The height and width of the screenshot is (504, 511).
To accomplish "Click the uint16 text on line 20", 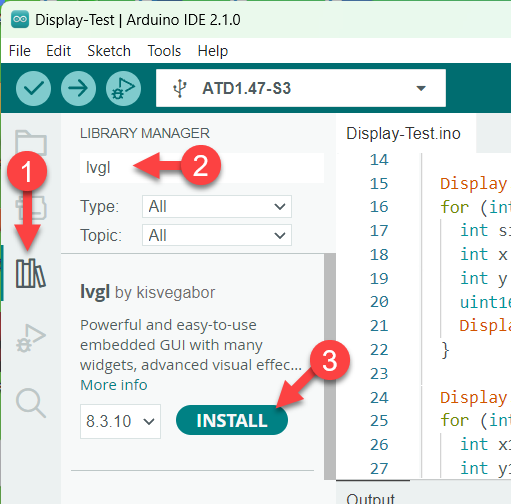I will [485, 302].
